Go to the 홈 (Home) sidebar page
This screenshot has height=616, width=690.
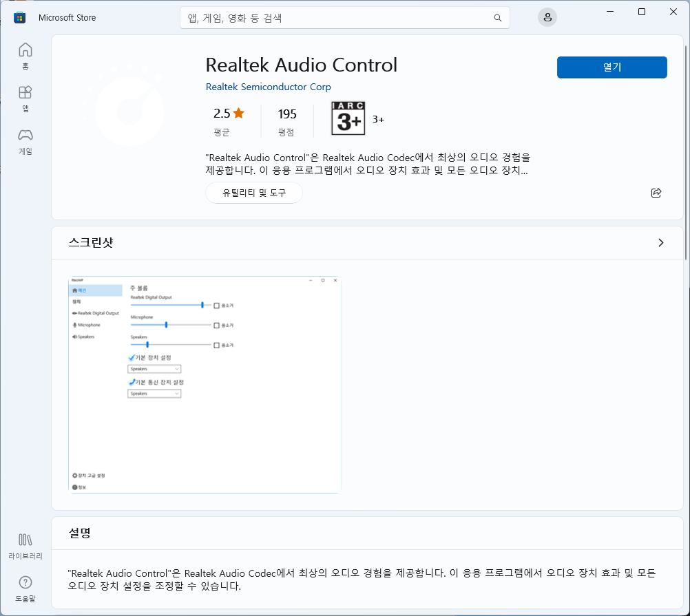(x=25, y=56)
